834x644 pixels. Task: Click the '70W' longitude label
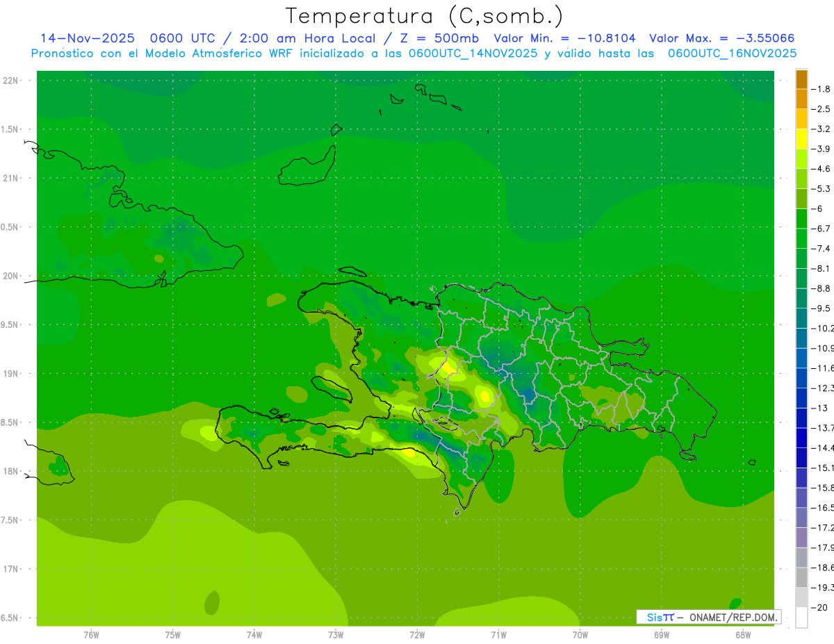[580, 635]
